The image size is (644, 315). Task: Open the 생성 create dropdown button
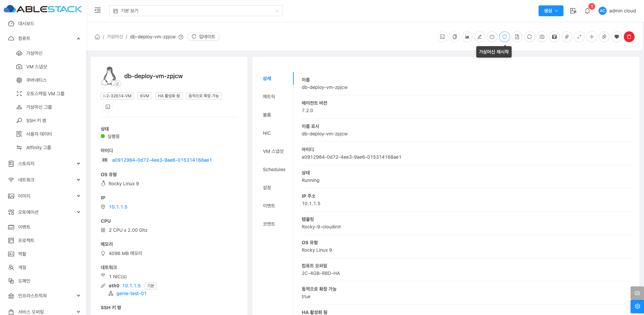coord(551,11)
